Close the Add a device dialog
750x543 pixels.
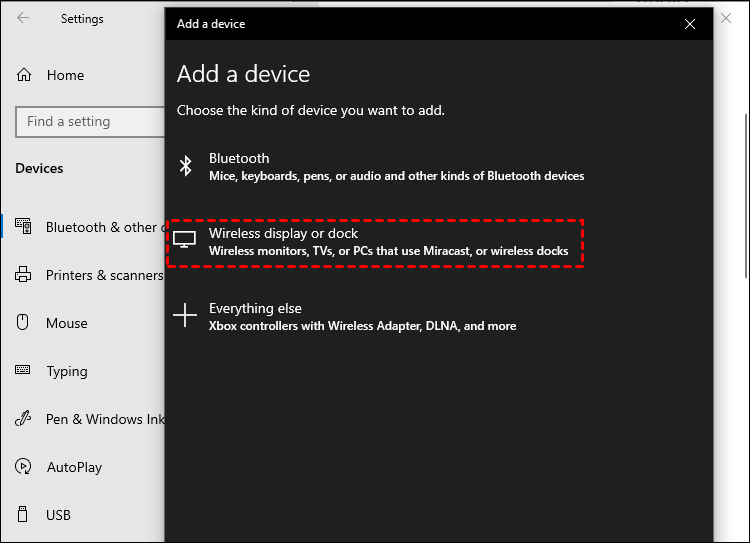690,24
